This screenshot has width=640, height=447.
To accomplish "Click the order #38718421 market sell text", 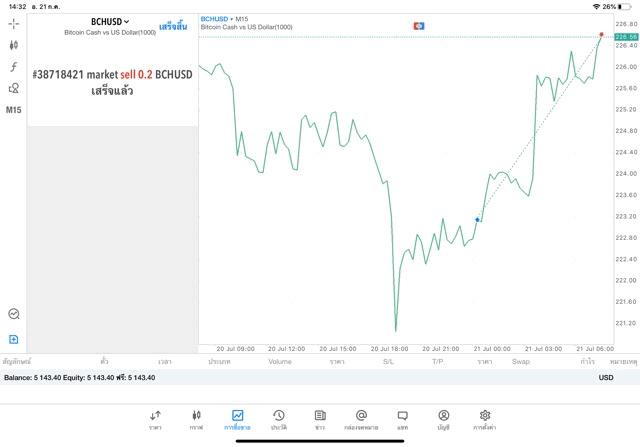I will click(x=112, y=74).
